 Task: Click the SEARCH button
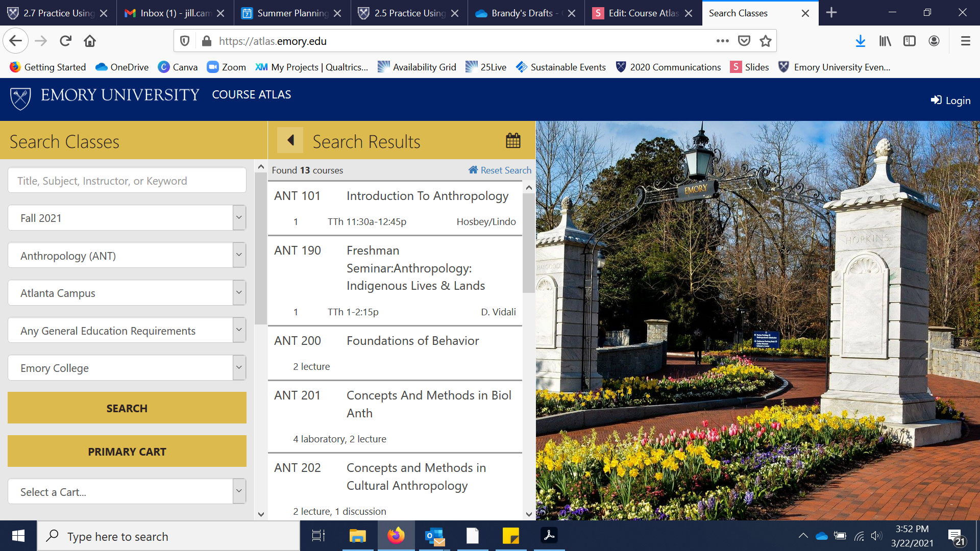click(127, 408)
